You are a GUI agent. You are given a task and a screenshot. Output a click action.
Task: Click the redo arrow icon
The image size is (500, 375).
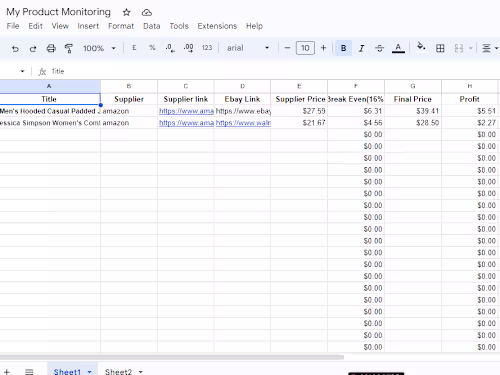[x=33, y=49]
